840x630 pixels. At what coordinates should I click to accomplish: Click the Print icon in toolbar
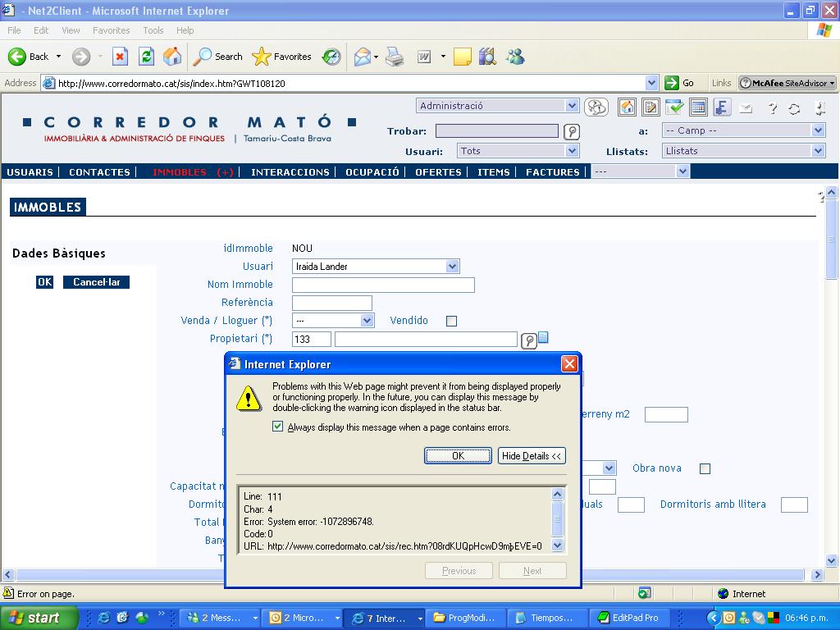click(x=395, y=57)
